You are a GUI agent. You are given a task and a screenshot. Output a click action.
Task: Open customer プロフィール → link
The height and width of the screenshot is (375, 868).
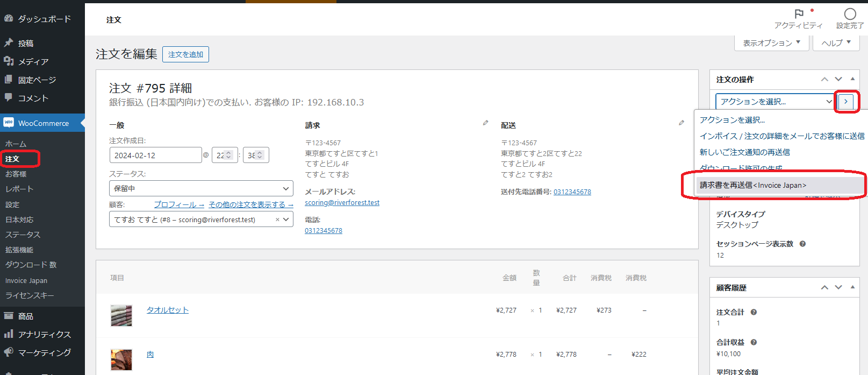pos(179,204)
